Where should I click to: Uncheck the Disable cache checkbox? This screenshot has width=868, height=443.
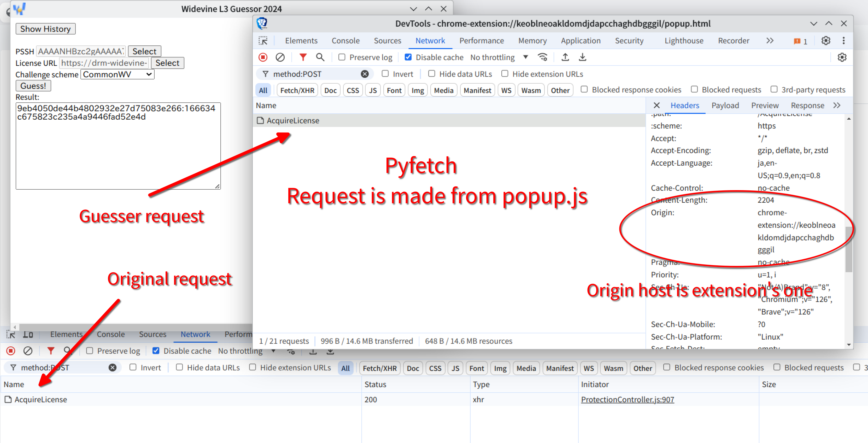[408, 57]
